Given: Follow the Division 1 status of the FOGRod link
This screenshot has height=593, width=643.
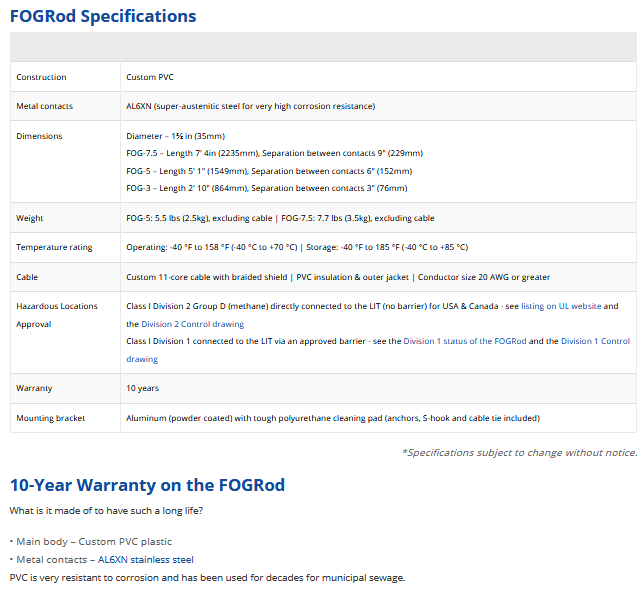Looking at the screenshot, I should (x=464, y=341).
